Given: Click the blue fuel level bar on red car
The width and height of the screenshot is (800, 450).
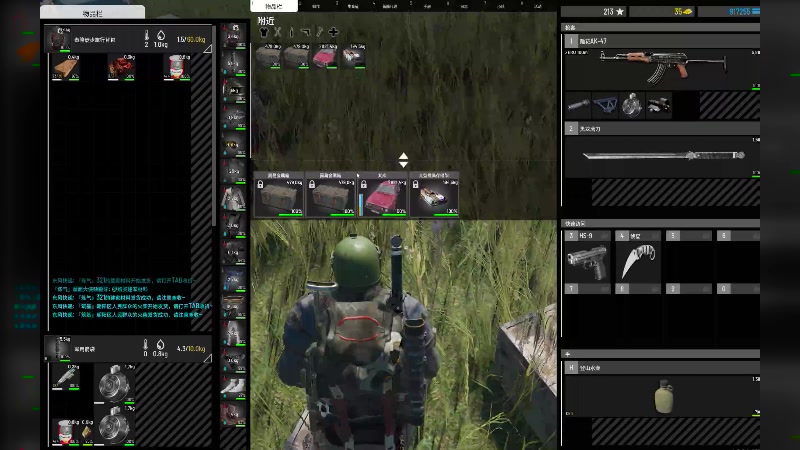Looking at the screenshot, I should tap(361, 204).
